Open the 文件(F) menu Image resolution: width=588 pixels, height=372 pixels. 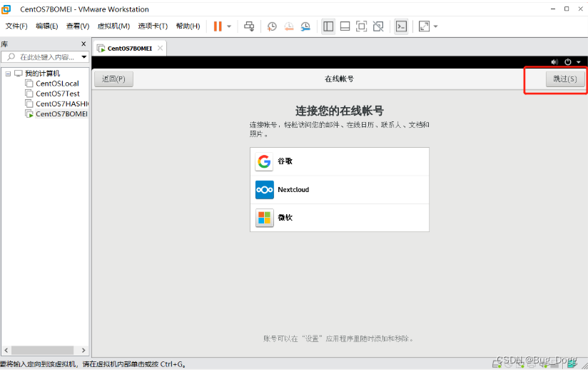point(16,26)
